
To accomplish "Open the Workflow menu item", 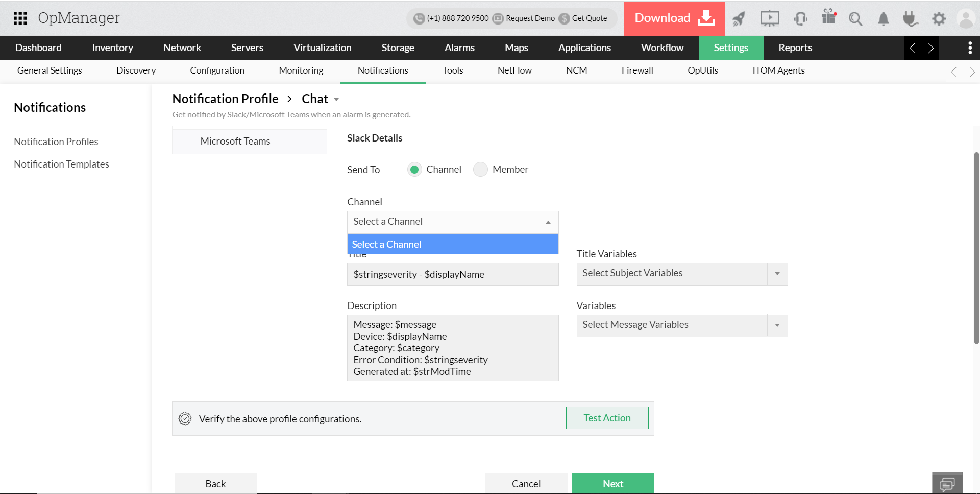I will pyautogui.click(x=662, y=48).
